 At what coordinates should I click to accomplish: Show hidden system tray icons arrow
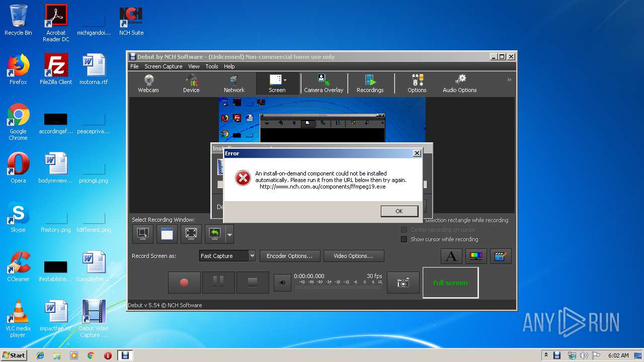[x=546, y=355]
